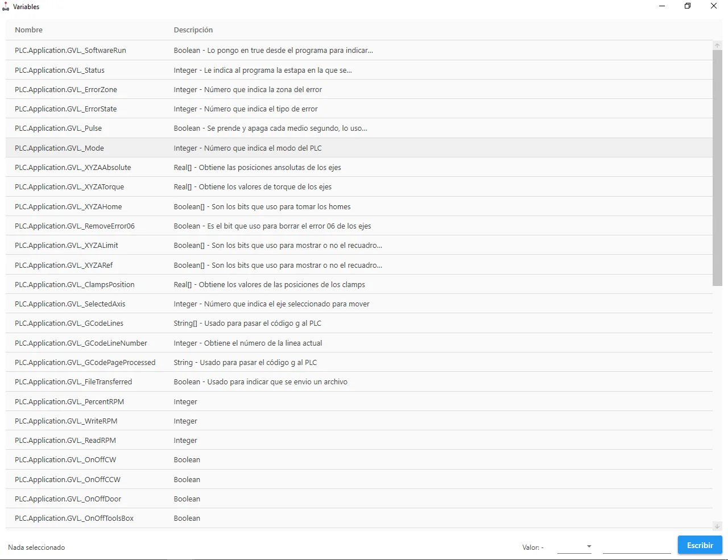This screenshot has width=728, height=560.
Task: Click the vertical scrollbar thumb
Action: 717,168
